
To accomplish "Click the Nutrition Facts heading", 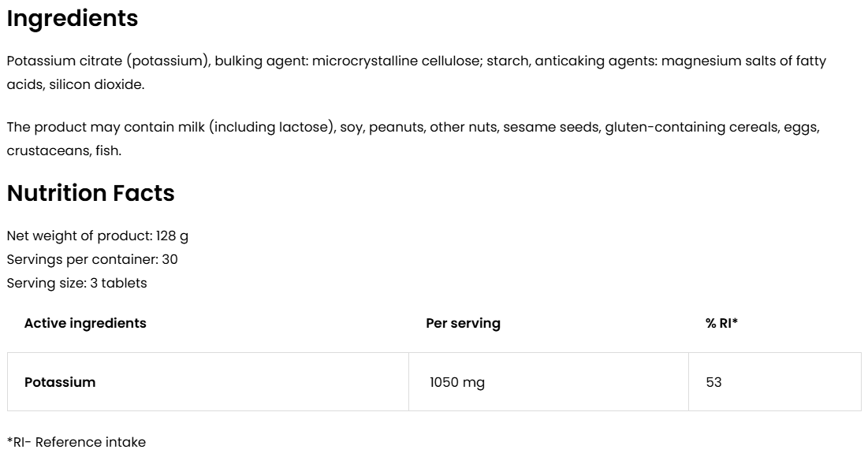I will pyautogui.click(x=91, y=193).
